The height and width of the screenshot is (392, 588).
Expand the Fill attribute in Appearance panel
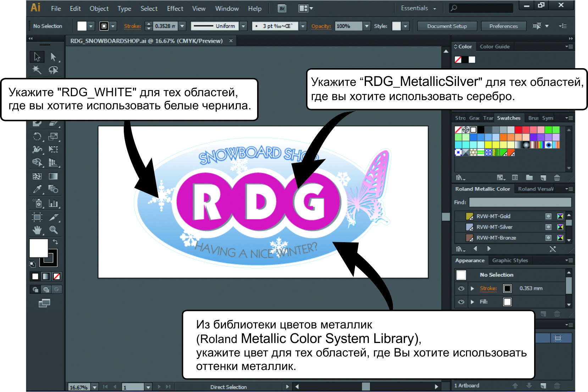click(472, 302)
